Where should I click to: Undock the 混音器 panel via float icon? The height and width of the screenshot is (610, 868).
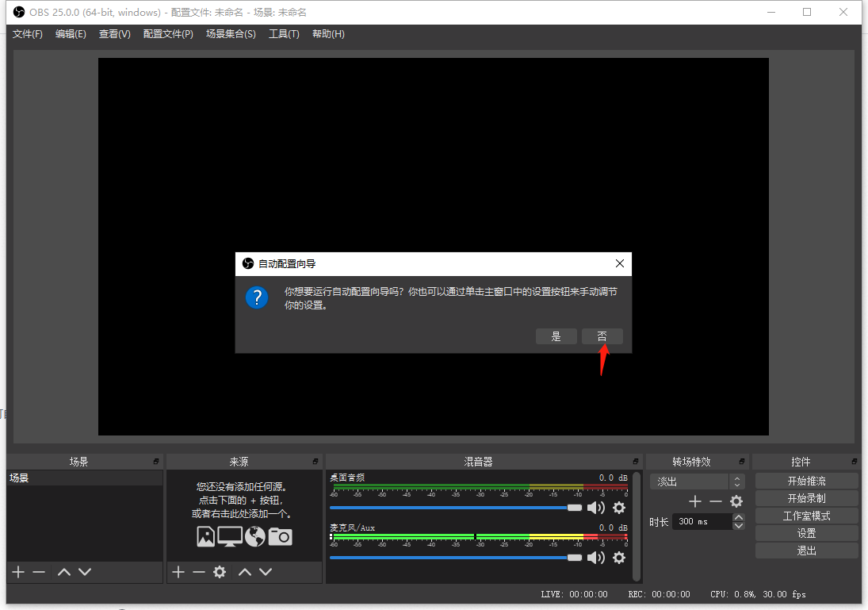point(636,462)
